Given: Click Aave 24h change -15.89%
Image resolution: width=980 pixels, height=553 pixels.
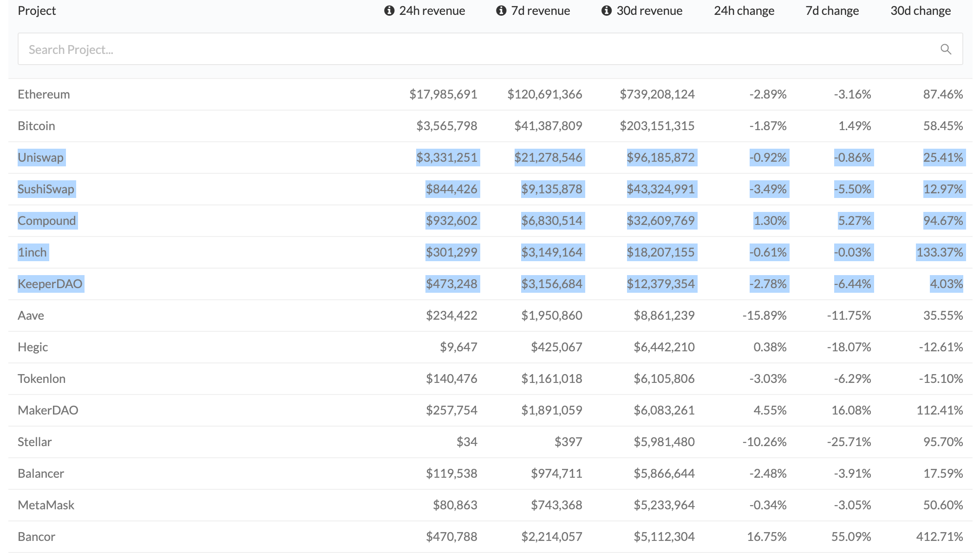Looking at the screenshot, I should 764,316.
